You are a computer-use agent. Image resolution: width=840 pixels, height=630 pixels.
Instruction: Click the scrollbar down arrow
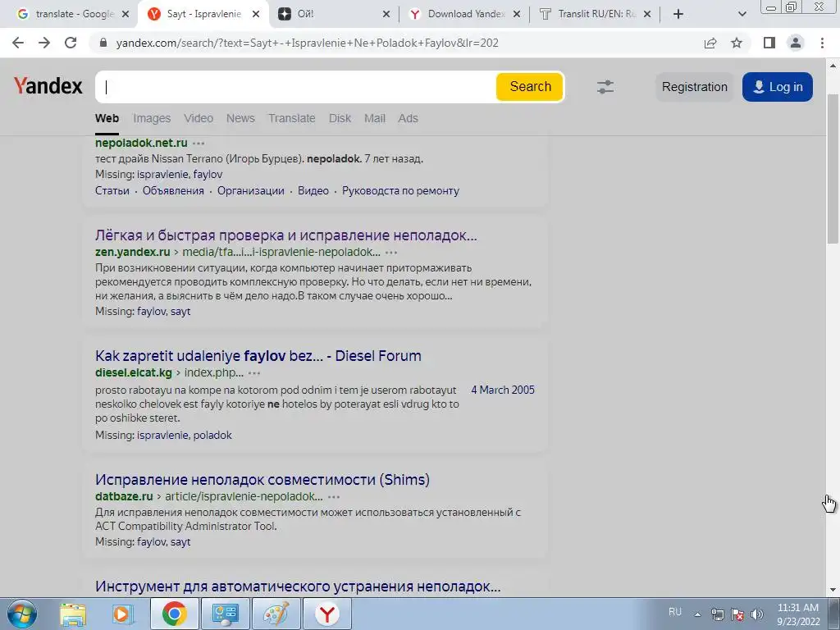[833, 590]
